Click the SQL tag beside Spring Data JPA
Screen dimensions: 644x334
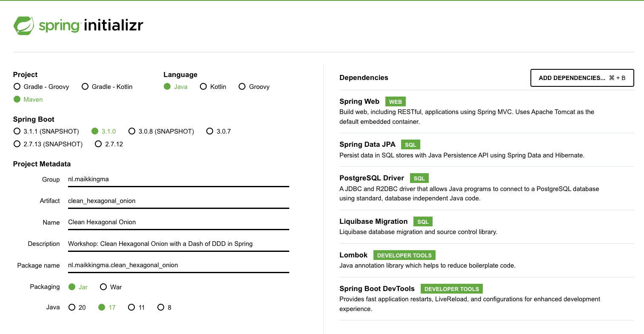point(410,145)
